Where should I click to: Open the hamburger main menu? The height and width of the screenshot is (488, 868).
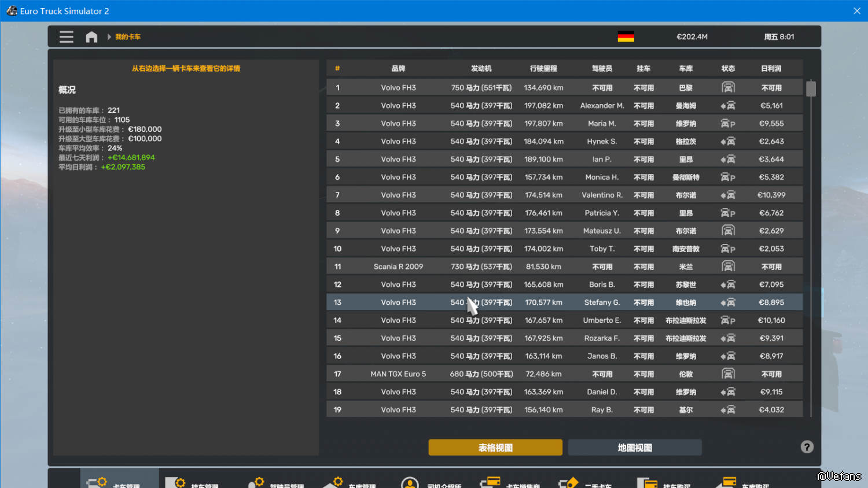[x=67, y=37]
